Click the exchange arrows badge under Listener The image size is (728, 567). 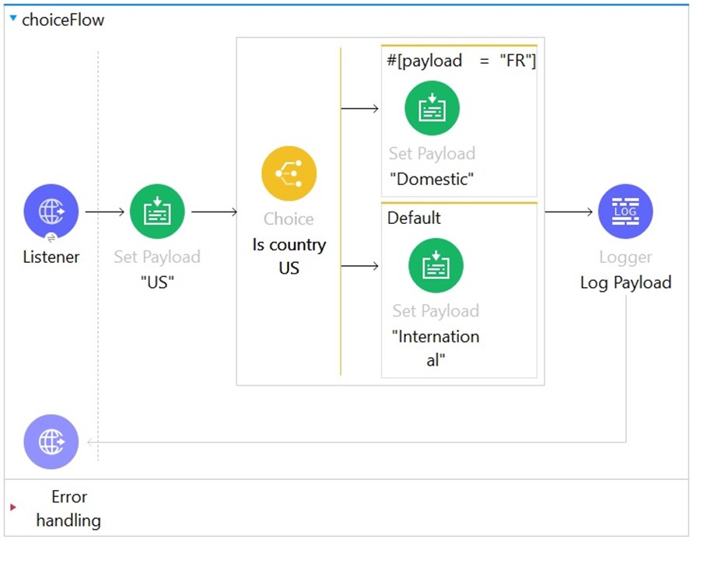51,240
